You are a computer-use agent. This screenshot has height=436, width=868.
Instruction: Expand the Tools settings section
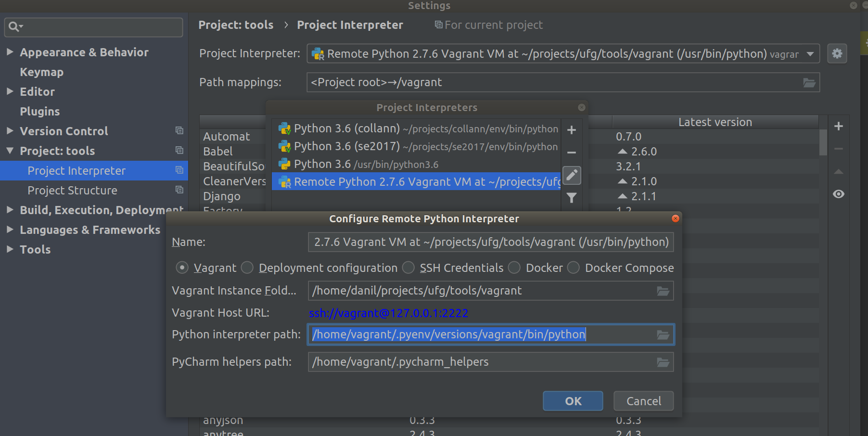(x=10, y=249)
